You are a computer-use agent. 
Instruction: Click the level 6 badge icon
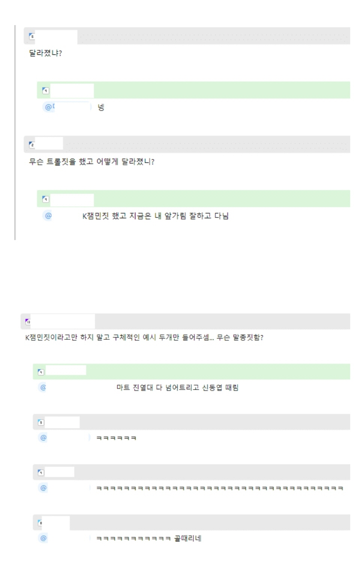click(x=32, y=36)
